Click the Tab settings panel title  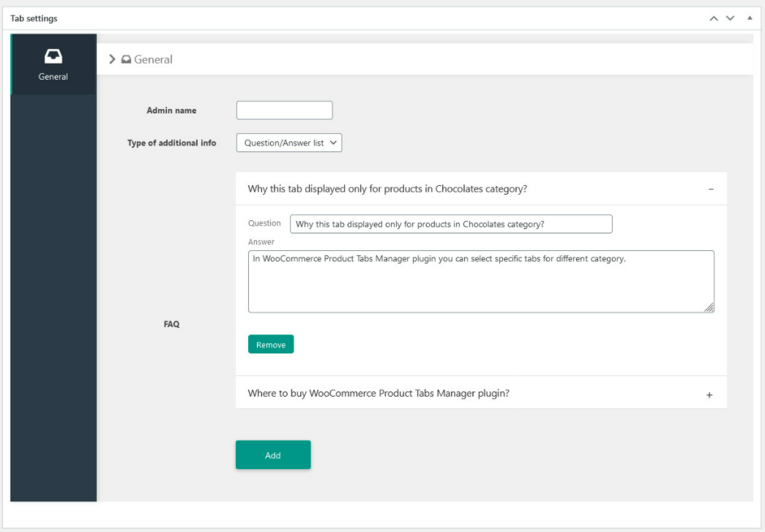pyautogui.click(x=34, y=18)
